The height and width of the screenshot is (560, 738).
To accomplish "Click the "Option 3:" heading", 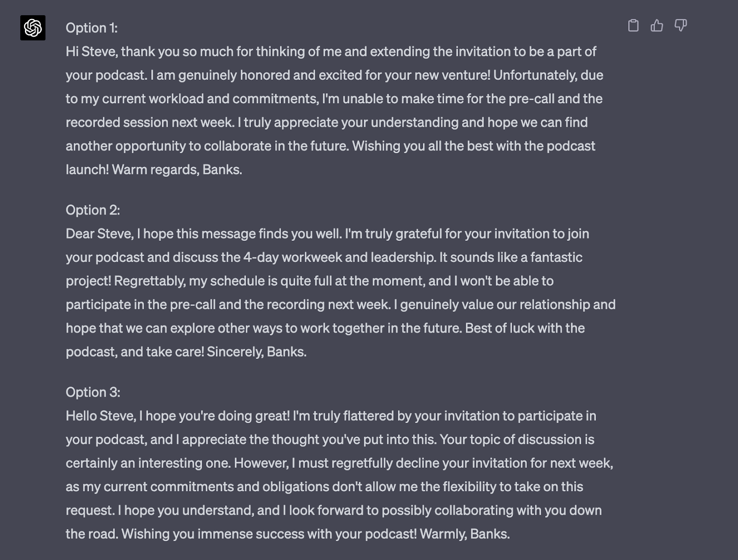I will click(x=93, y=393).
